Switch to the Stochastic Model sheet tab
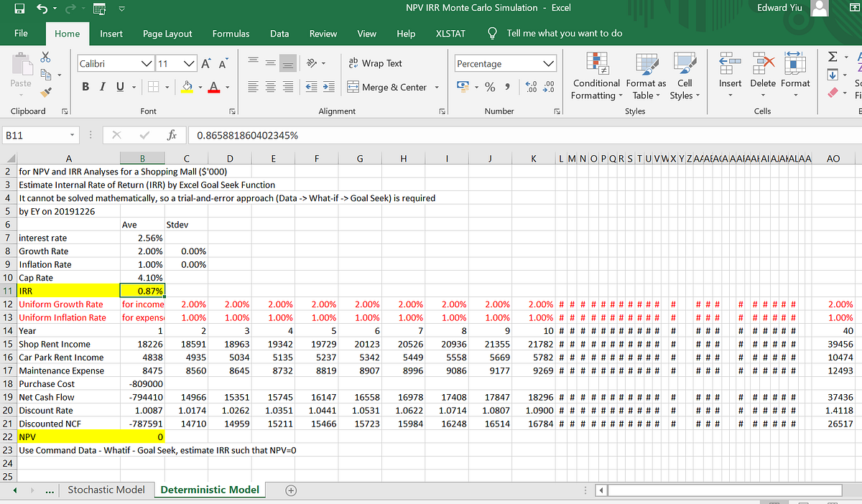The width and height of the screenshot is (862, 504). pos(106,489)
